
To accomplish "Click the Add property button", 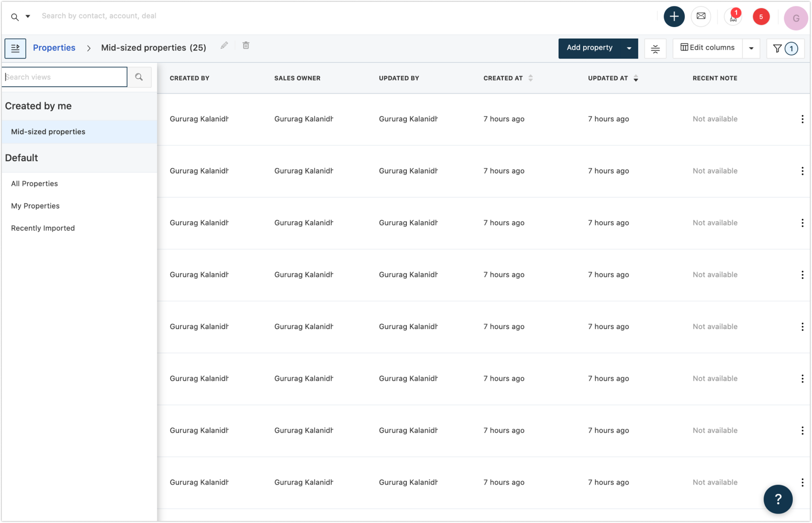I will 589,48.
